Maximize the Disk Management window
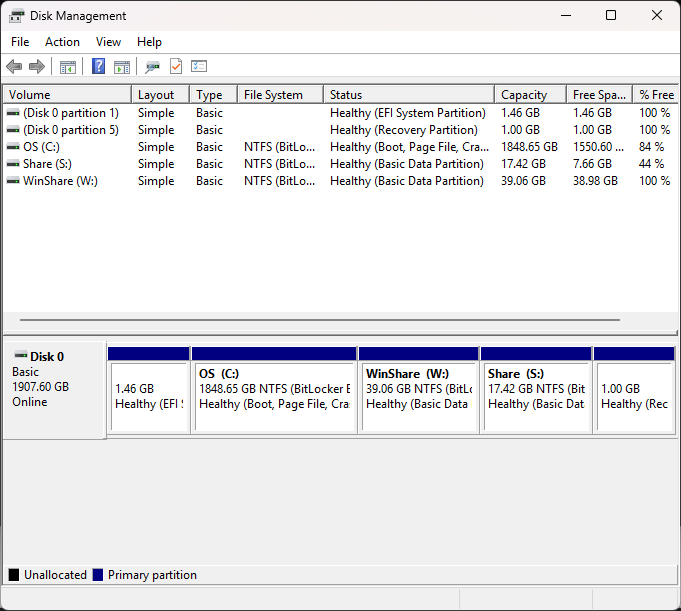Viewport: 681px width, 611px height. point(611,16)
